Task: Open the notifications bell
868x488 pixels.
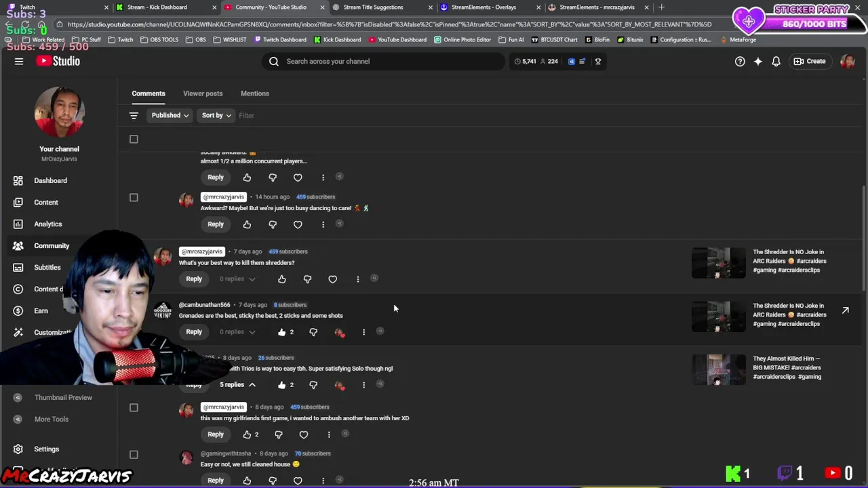Action: coord(776,61)
